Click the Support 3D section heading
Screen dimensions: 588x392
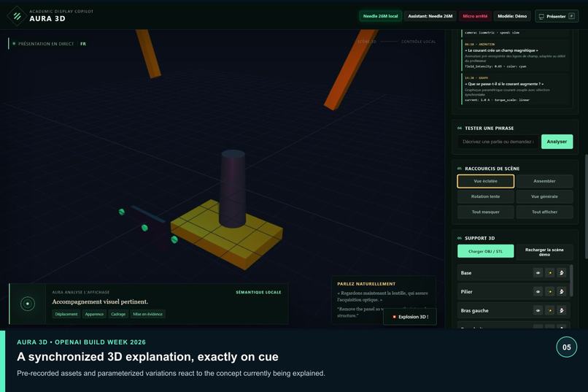479,238
